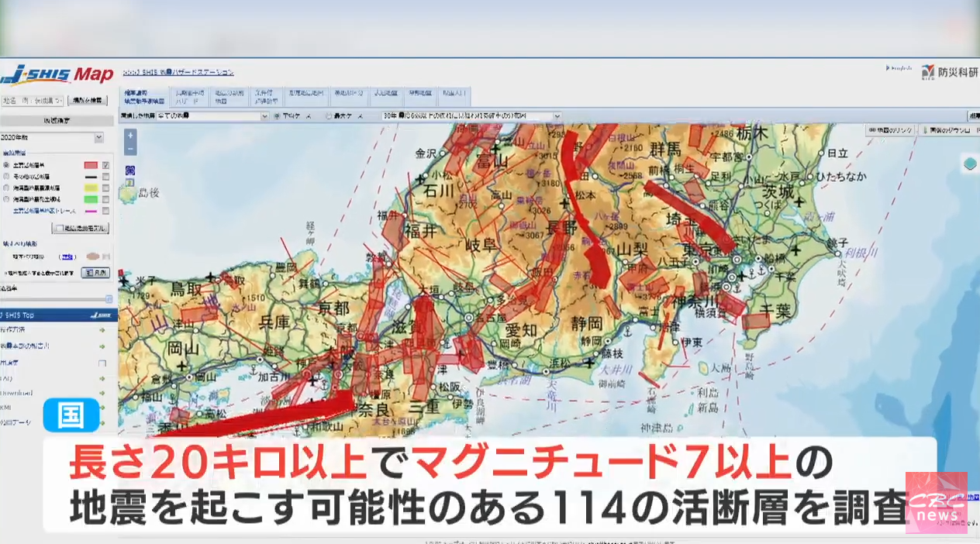Click the red fault color swatch
Image resolution: width=980 pixels, height=544 pixels.
click(90, 165)
